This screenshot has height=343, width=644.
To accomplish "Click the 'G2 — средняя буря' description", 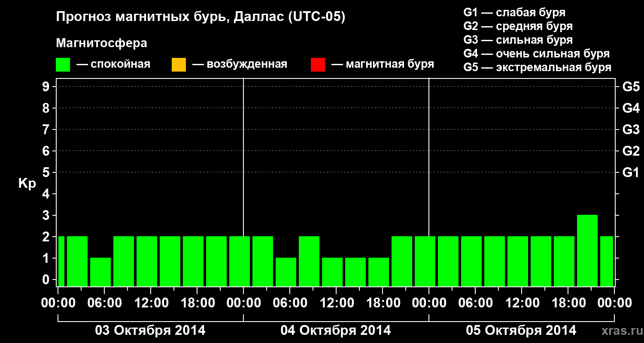I will (518, 26).
